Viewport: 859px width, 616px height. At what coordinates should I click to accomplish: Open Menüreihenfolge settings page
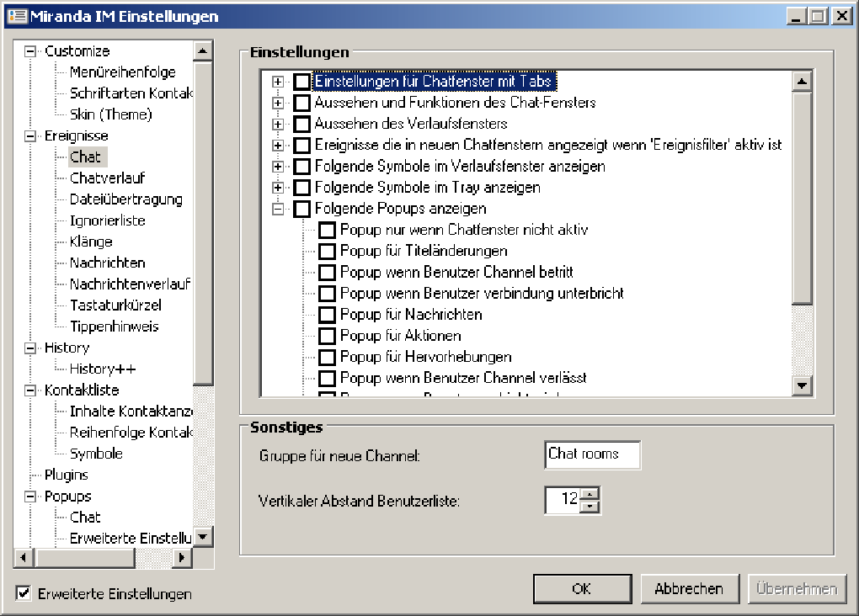tap(123, 72)
